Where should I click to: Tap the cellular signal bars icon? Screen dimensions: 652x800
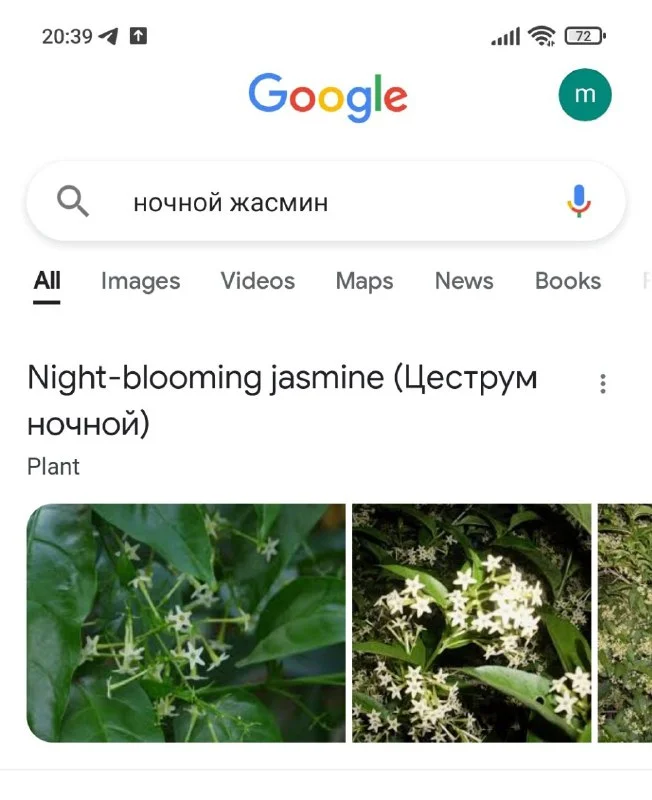coord(506,36)
